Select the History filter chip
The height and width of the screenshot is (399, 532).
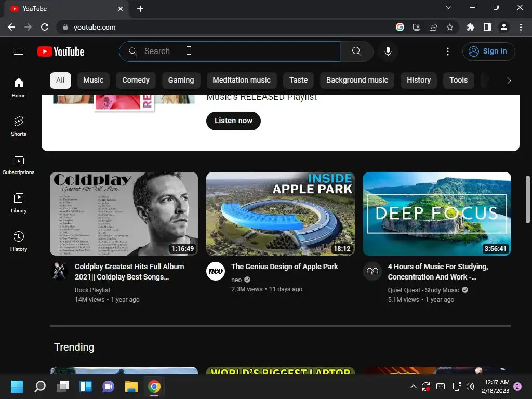(418, 81)
